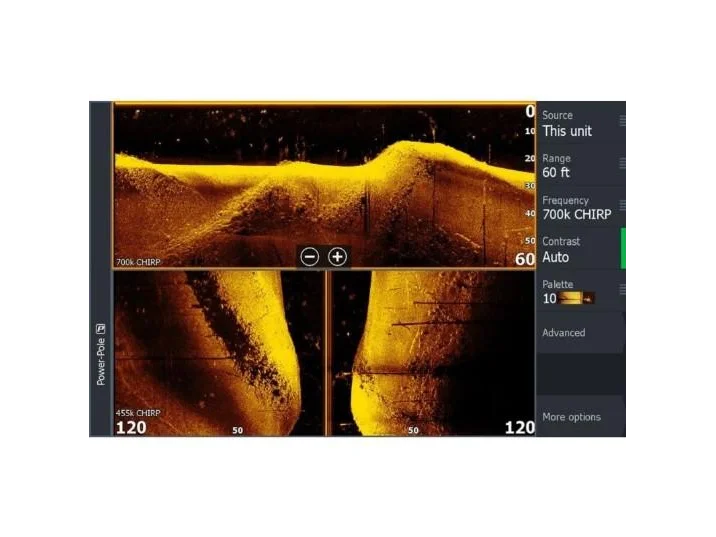Grab the handle next to Frequency
This screenshot has width=716, height=537.
[625, 205]
